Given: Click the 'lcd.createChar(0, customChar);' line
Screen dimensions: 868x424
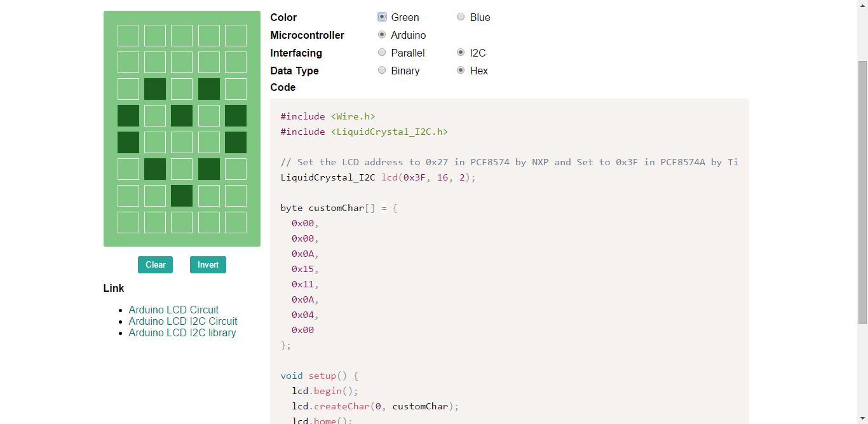Looking at the screenshot, I should [375, 406].
